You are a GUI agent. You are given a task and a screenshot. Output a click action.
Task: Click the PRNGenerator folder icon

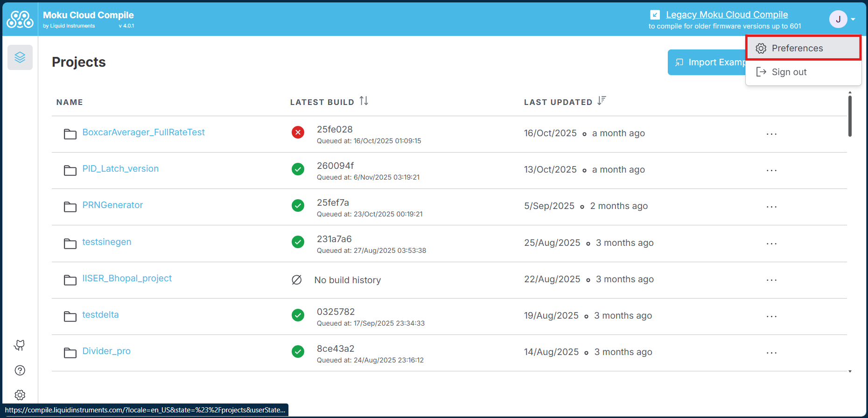70,206
